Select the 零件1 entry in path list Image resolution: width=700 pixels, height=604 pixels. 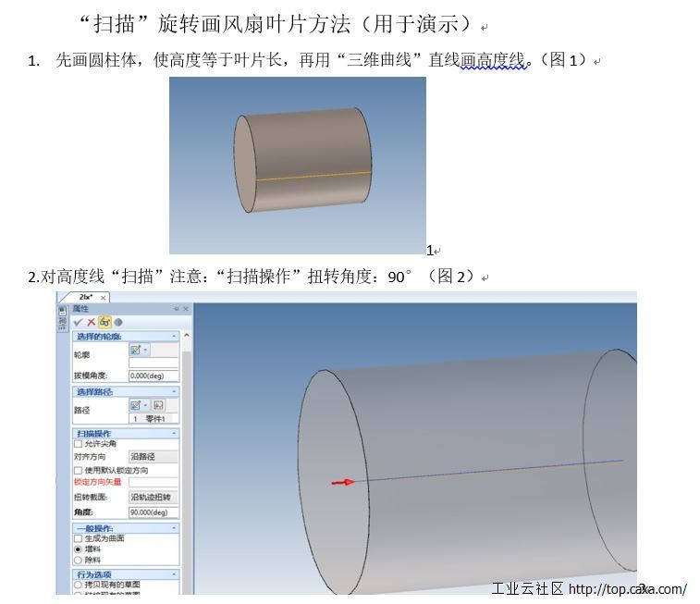tap(154, 419)
